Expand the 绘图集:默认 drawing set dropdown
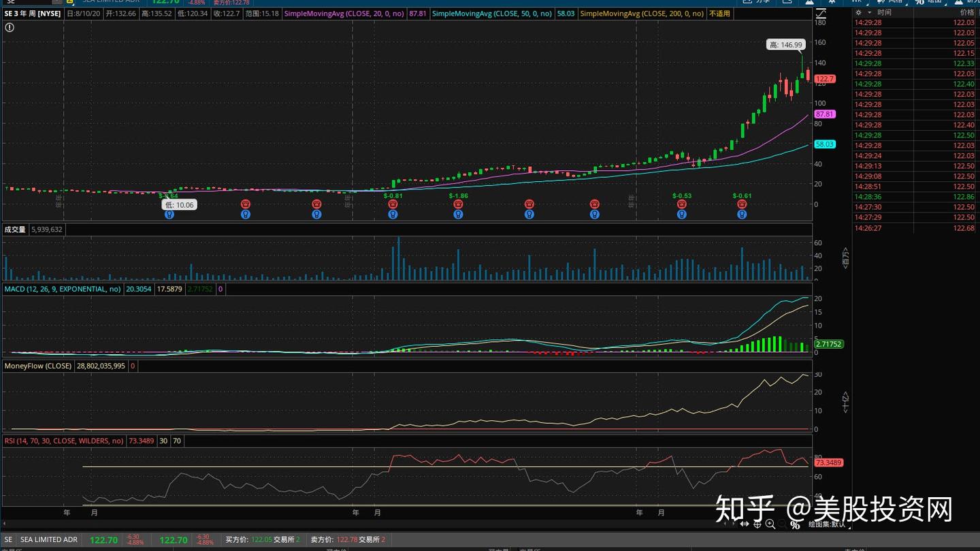The height and width of the screenshot is (551, 980). coord(827,525)
